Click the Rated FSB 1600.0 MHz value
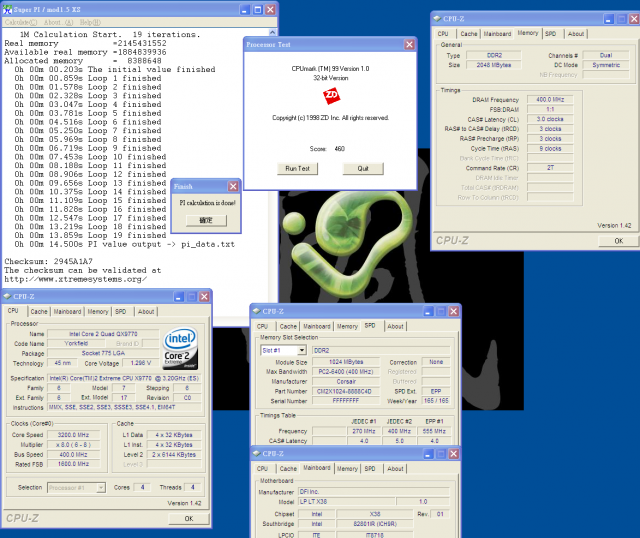 click(73, 464)
